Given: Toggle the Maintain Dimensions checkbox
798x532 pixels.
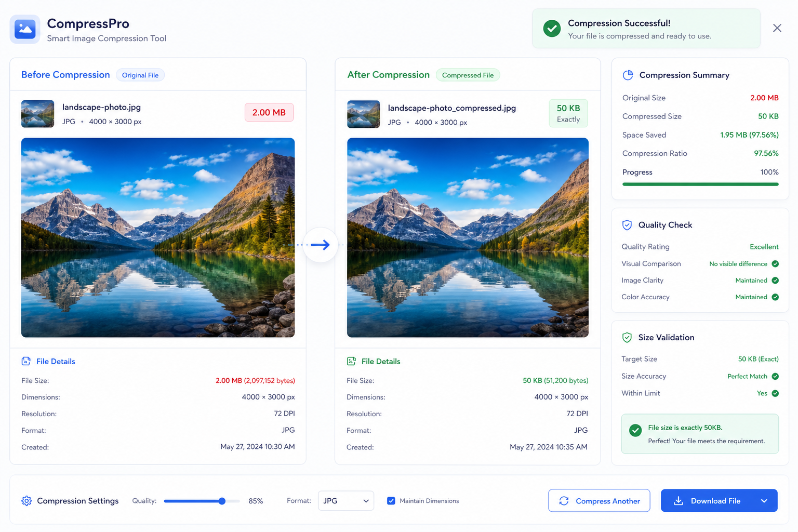Looking at the screenshot, I should click(x=391, y=501).
